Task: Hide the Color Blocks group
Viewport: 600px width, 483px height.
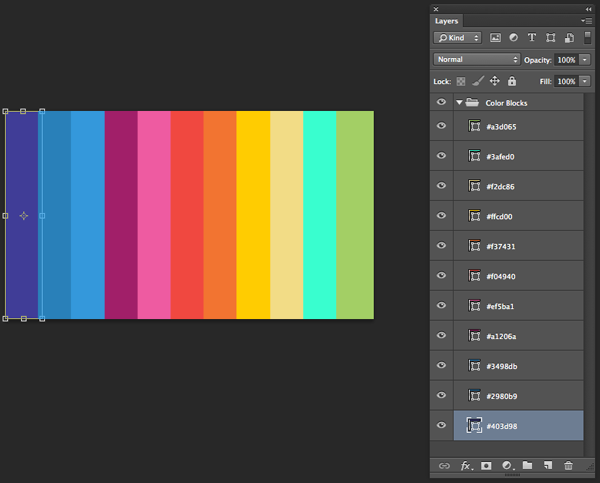Action: (441, 102)
